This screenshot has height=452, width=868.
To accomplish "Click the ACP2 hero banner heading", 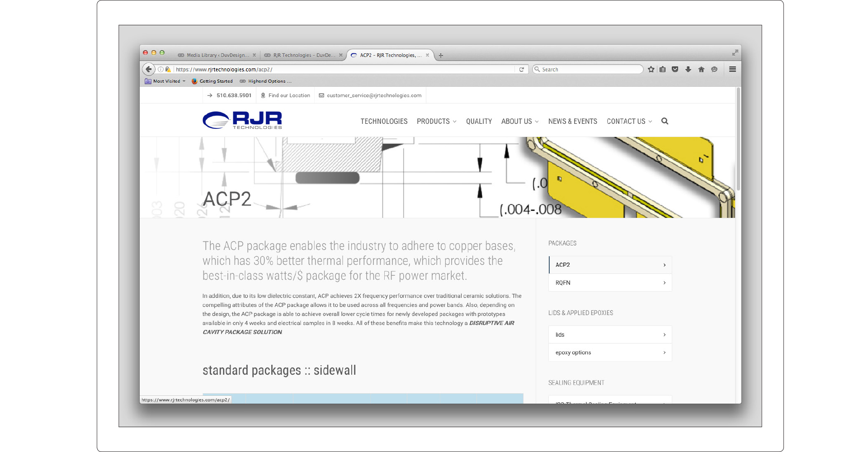I will [226, 199].
